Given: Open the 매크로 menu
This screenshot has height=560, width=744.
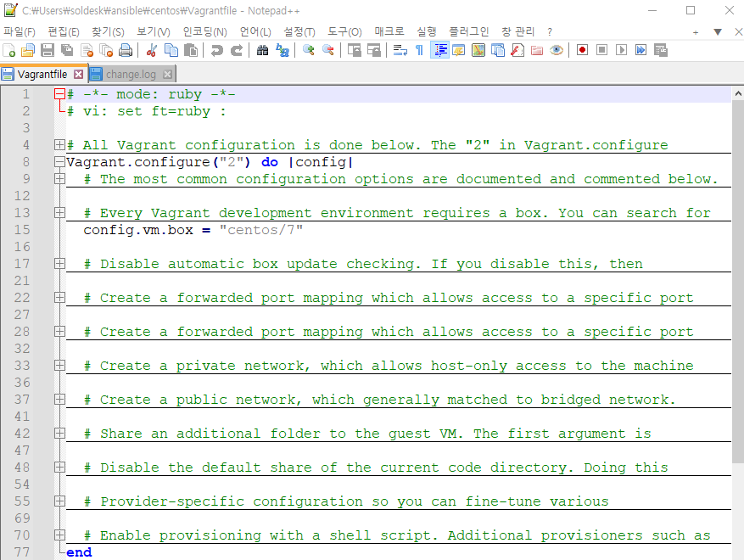Looking at the screenshot, I should [x=389, y=31].
